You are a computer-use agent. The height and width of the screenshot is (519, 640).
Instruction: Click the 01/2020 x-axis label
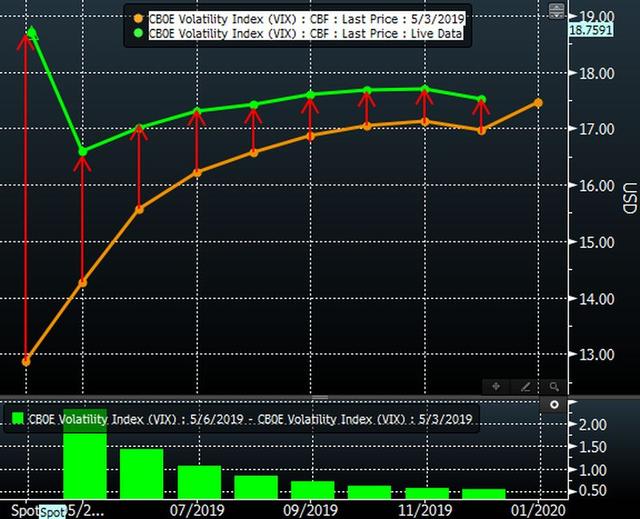tap(538, 510)
